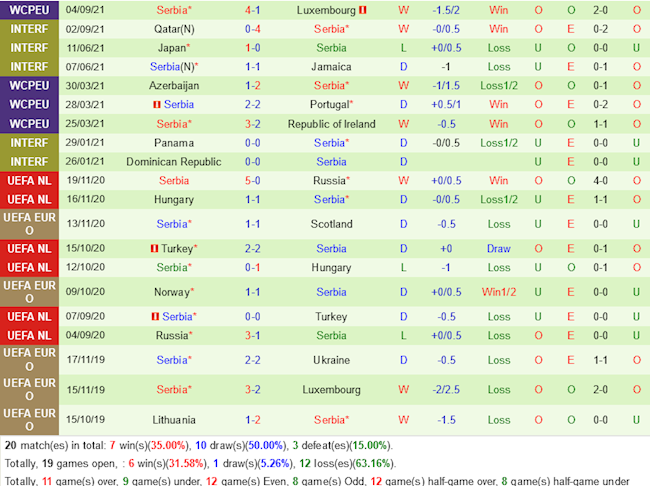Click half-time score 2-0 on 15/11/19
The height and width of the screenshot is (487, 650).
click(600, 390)
